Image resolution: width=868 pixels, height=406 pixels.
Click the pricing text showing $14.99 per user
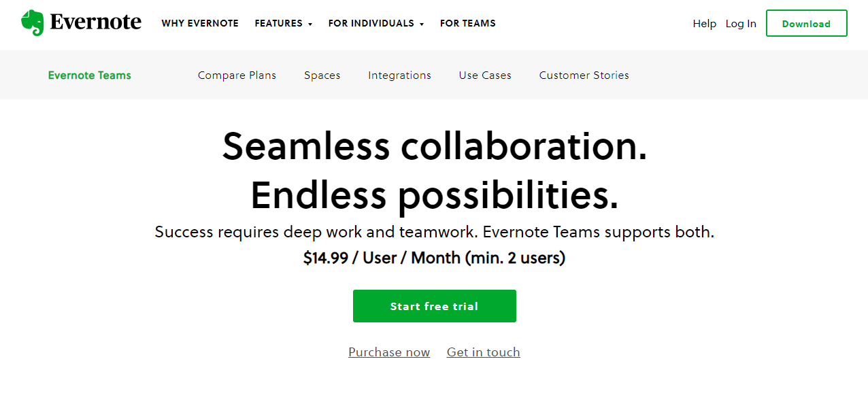tap(434, 258)
